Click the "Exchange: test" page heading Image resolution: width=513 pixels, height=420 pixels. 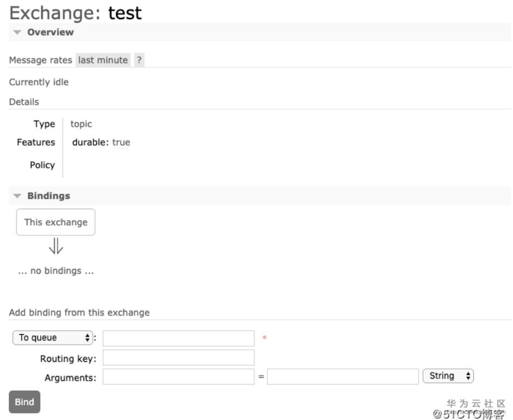[x=76, y=12]
